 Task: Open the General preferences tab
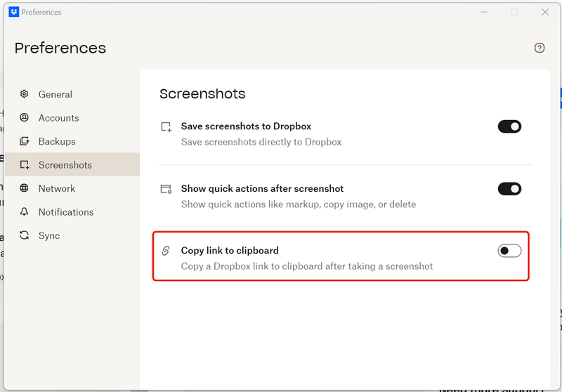[55, 94]
